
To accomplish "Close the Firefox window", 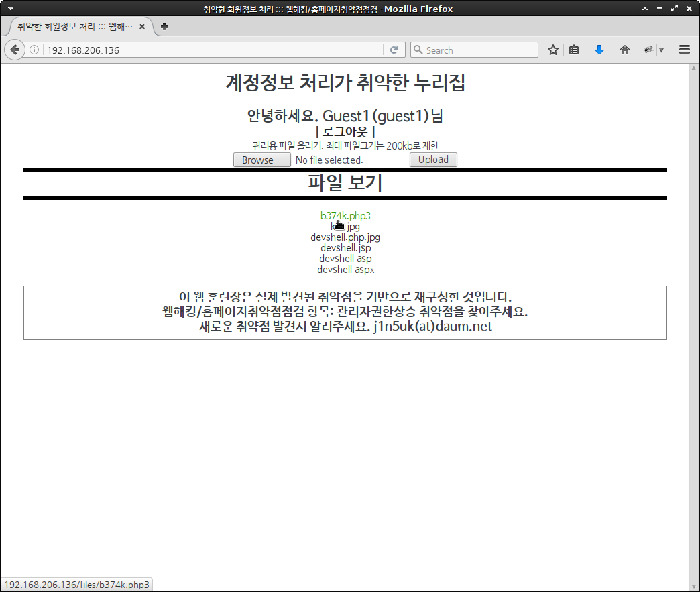I will [x=689, y=9].
